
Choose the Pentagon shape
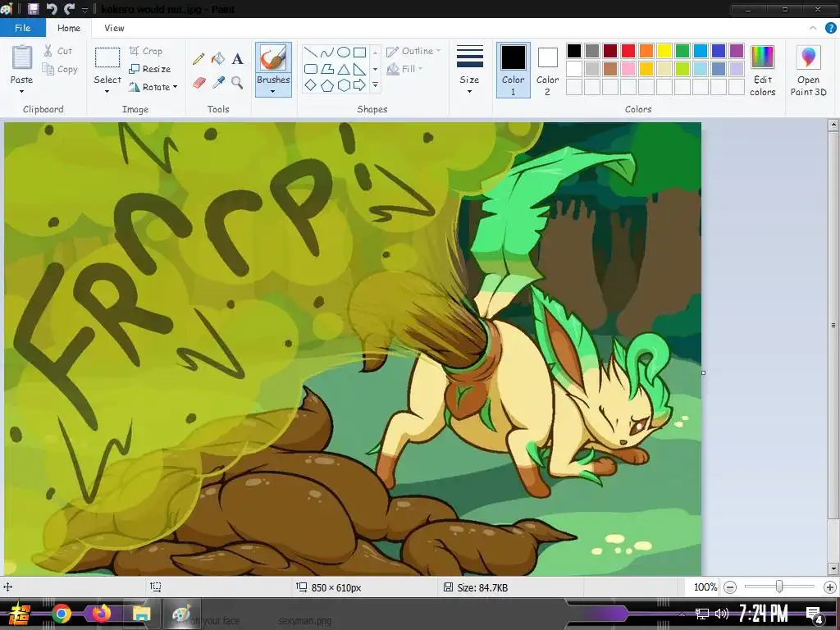pos(326,85)
